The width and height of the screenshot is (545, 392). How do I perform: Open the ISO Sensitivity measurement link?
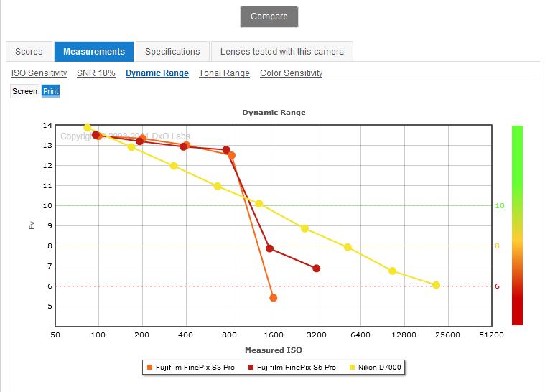39,73
